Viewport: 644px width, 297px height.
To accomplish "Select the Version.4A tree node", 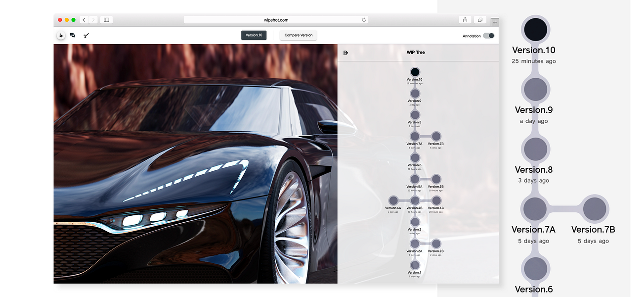I will [393, 200].
